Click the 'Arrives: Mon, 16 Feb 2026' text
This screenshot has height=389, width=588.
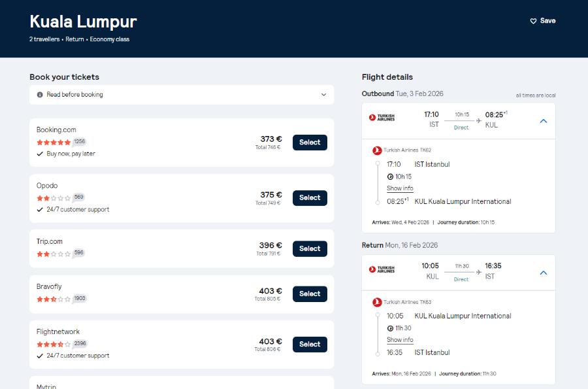point(401,374)
